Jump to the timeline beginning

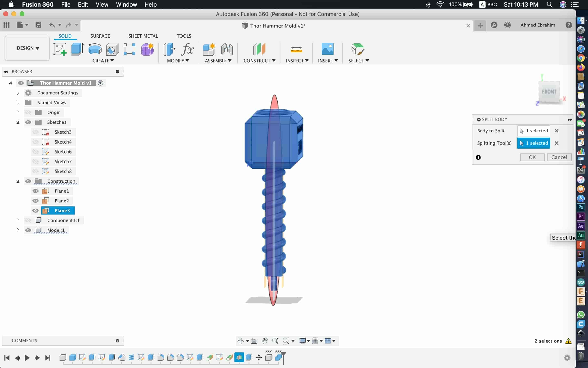point(7,358)
